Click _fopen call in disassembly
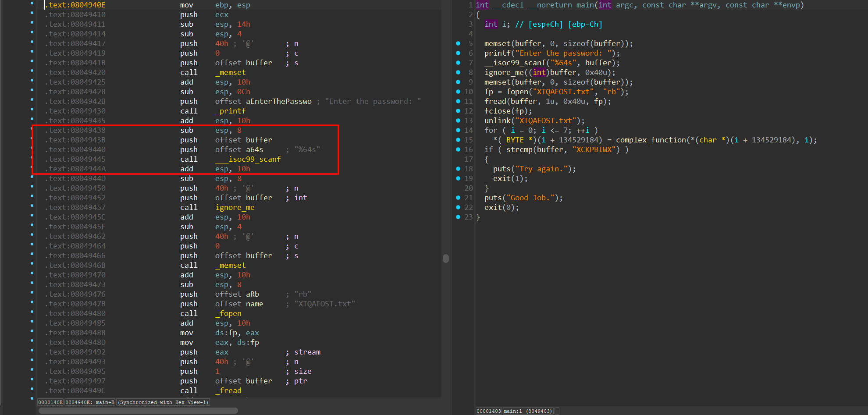Image resolution: width=868 pixels, height=415 pixels. (228, 313)
